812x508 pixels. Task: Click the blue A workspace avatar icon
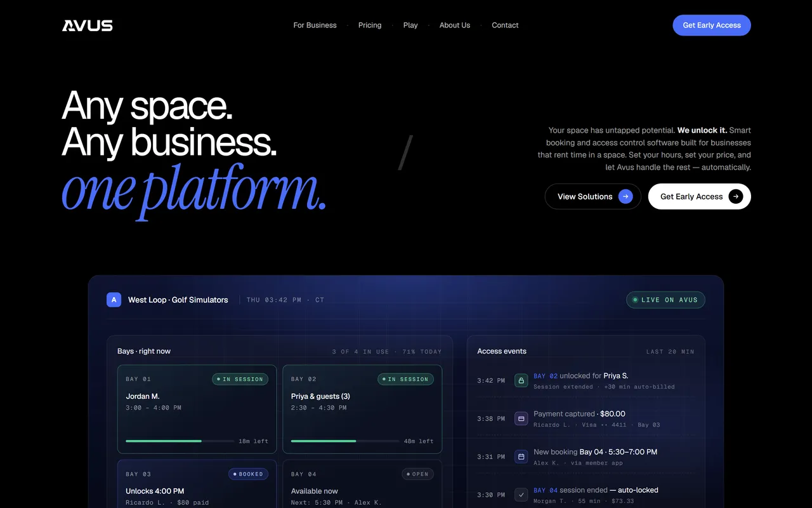pos(114,300)
